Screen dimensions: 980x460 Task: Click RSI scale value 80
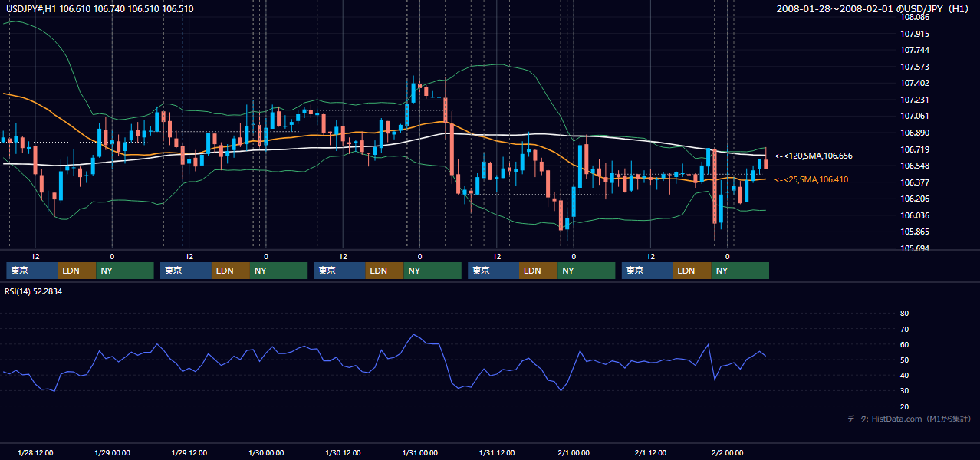(x=904, y=314)
